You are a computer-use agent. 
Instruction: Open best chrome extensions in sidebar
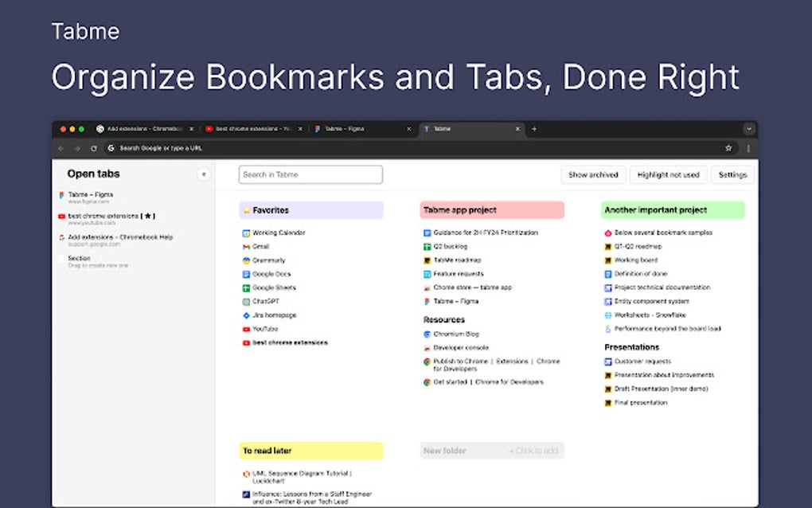pyautogui.click(x=107, y=218)
